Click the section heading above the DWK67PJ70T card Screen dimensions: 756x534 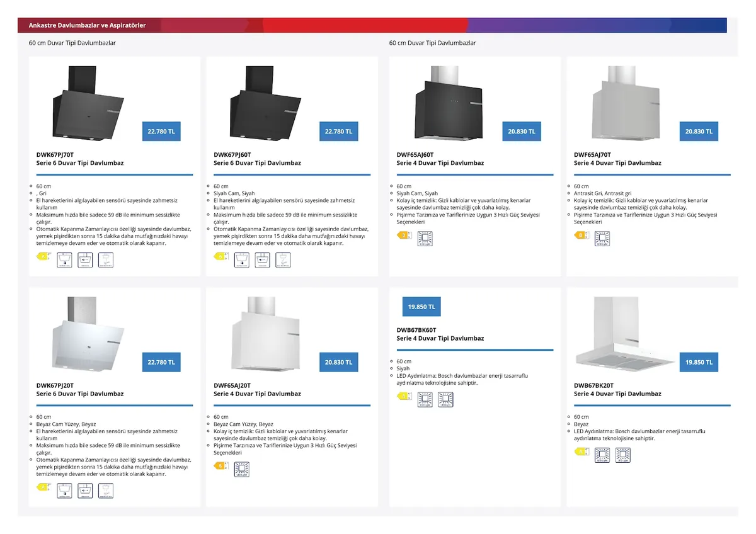(x=72, y=43)
